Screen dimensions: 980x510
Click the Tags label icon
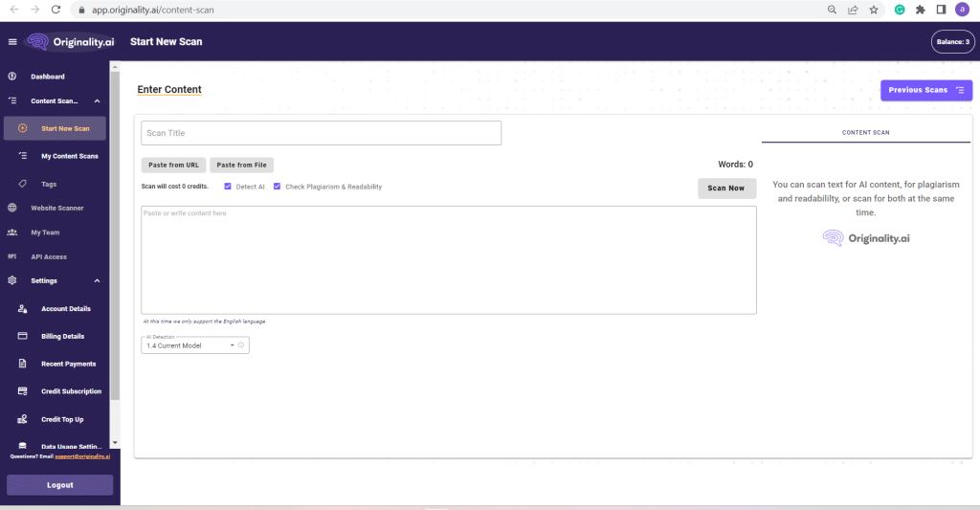[x=23, y=184]
